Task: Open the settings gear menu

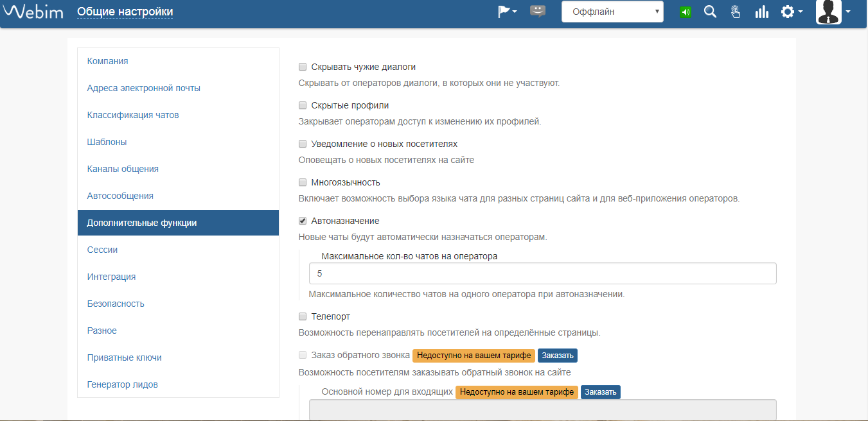Action: pyautogui.click(x=792, y=12)
